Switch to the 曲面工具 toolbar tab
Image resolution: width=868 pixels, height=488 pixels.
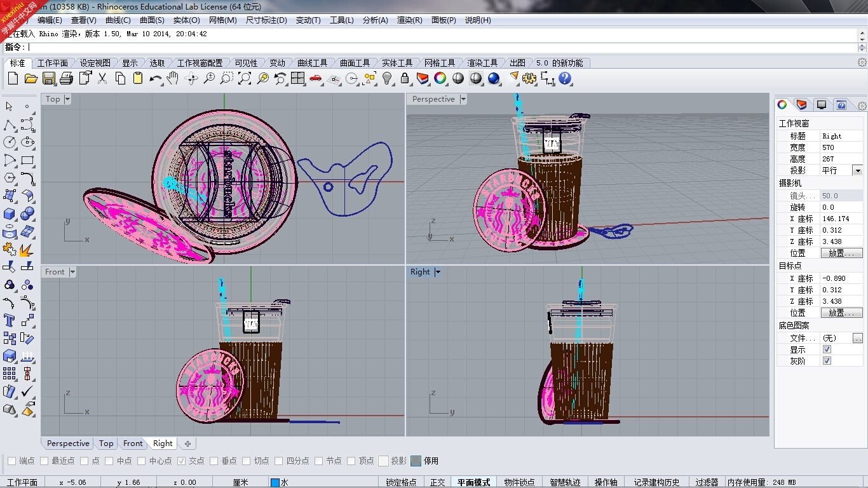pyautogui.click(x=355, y=63)
